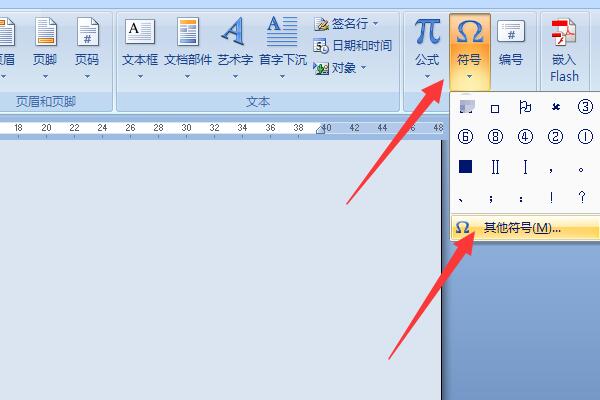Expand the 文档部件 dropdown arrow
Viewport: 600px width, 400px height.
pyautogui.click(x=188, y=77)
